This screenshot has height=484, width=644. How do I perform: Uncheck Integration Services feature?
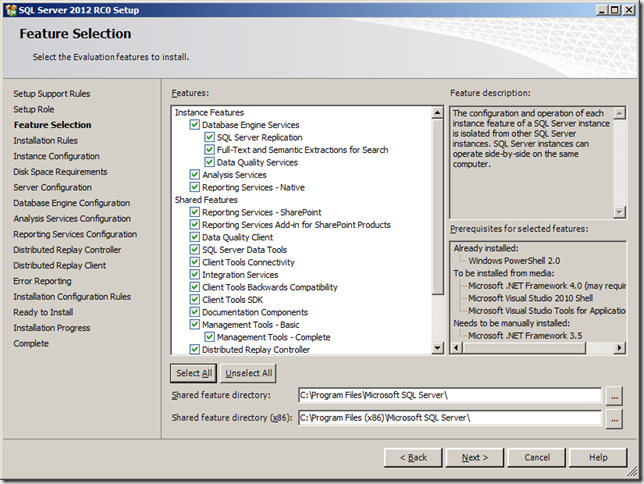pos(195,274)
